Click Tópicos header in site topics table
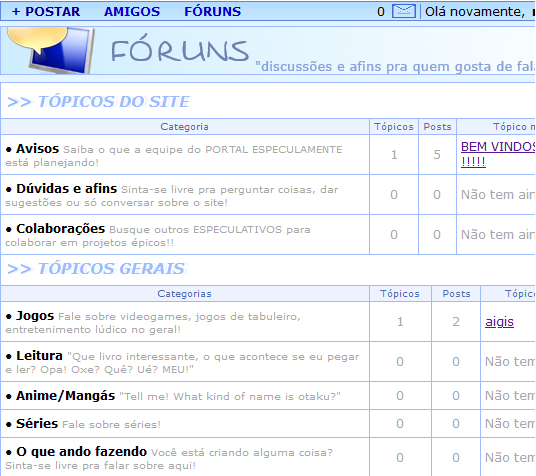This screenshot has height=476, width=536. tap(394, 127)
